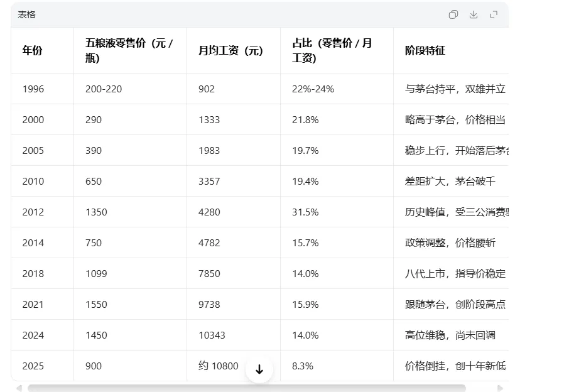Select the price cell 390

130,150
